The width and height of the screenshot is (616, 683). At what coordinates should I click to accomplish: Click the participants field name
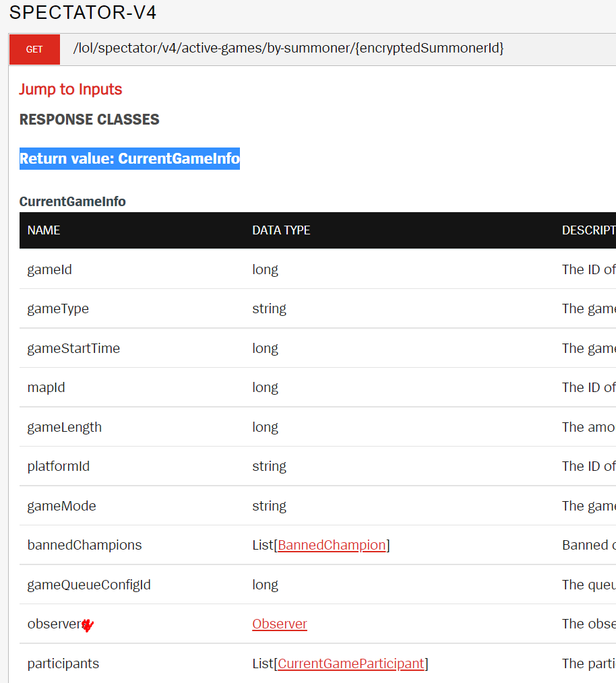(63, 663)
